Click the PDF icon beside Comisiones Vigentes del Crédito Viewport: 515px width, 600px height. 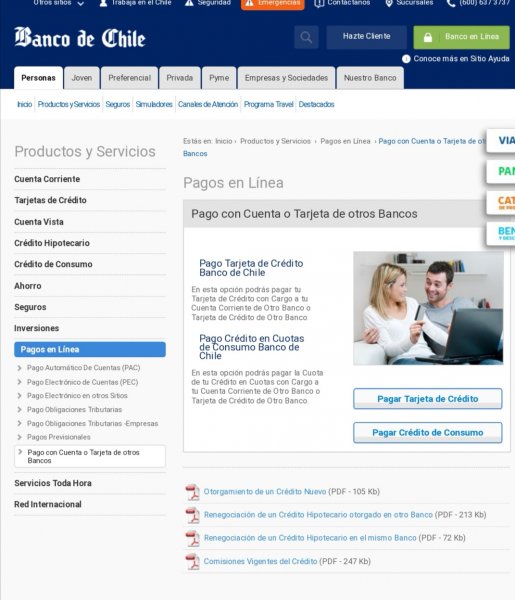[192, 562]
